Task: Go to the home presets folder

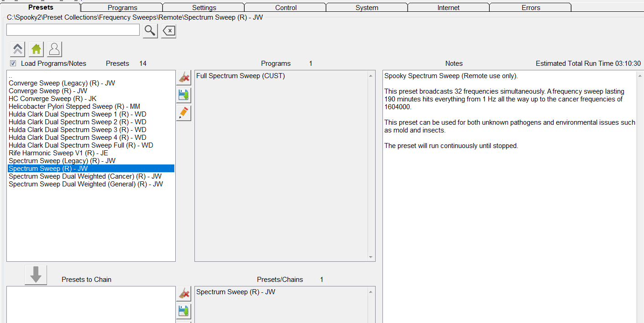Action: pos(36,49)
